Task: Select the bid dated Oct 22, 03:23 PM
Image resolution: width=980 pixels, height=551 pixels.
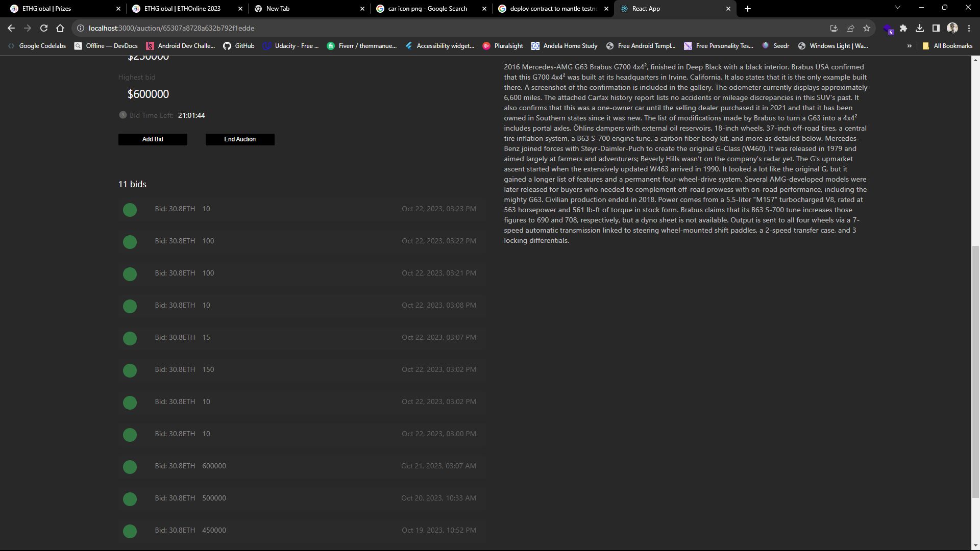Action: click(302, 210)
